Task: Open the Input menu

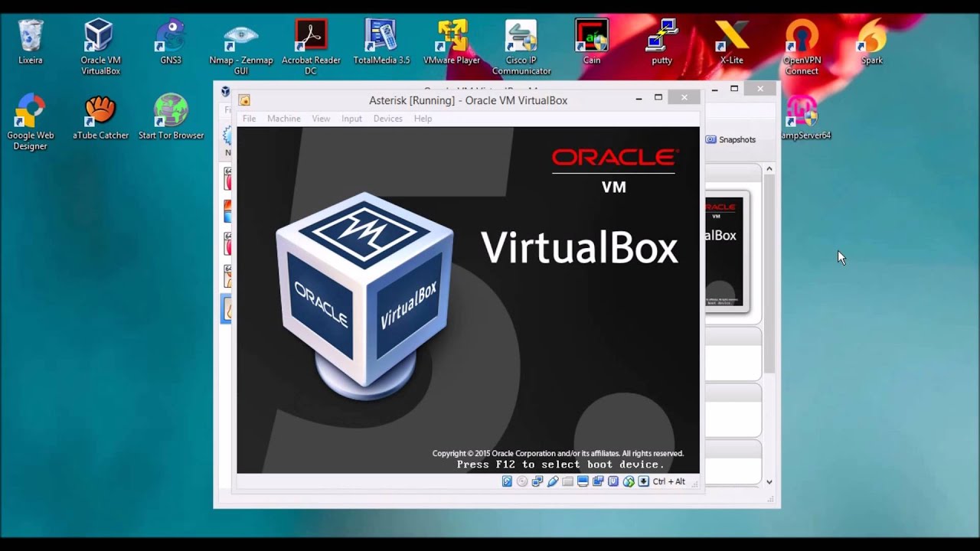Action: 351,119
